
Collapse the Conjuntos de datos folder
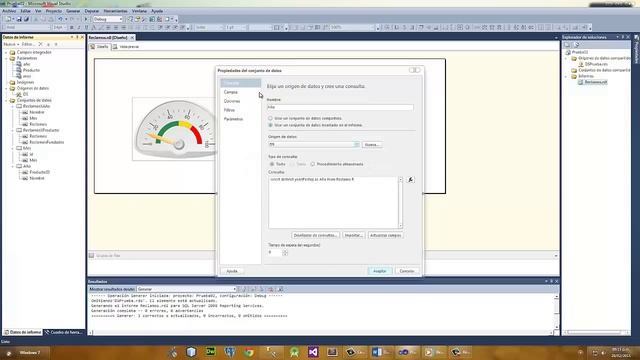pos(7,100)
